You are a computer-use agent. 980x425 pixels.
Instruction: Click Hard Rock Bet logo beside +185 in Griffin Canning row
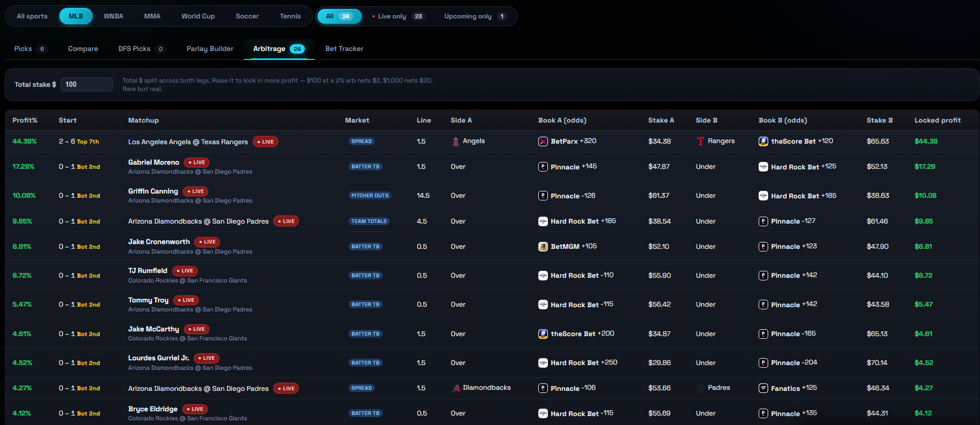pyautogui.click(x=763, y=196)
